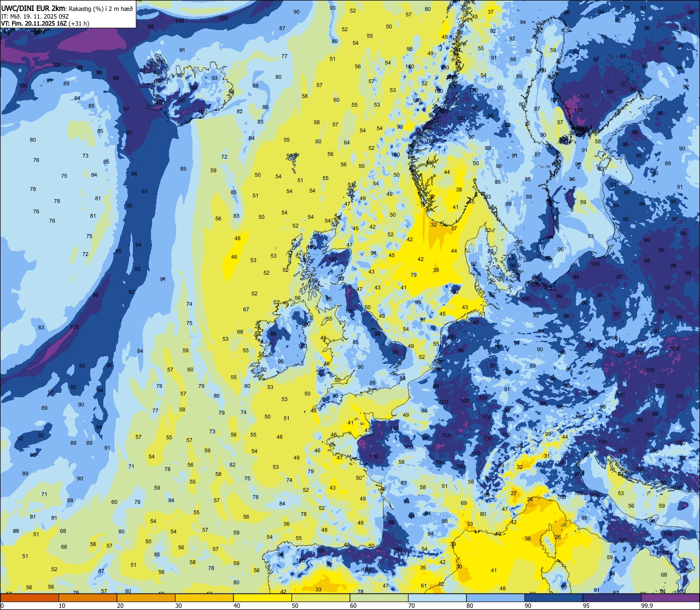The width and height of the screenshot is (700, 610).
Task: Click the 30–40% golden yellow legend swatch
Action: pyautogui.click(x=204, y=598)
